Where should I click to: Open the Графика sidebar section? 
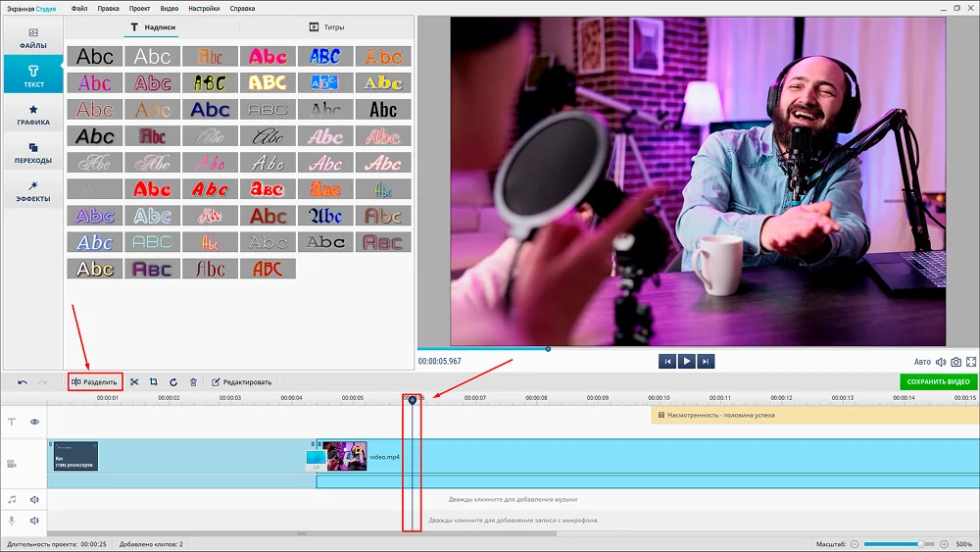[33, 115]
